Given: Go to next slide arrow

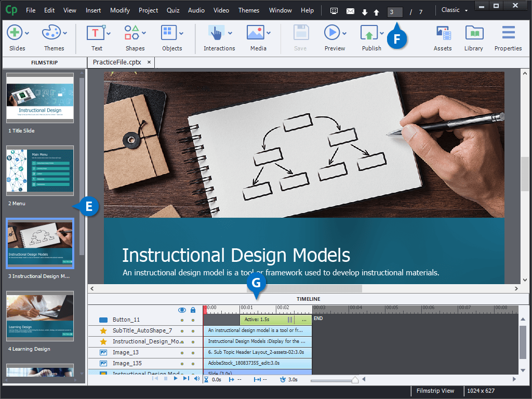Looking at the screenshot, I should point(365,12).
